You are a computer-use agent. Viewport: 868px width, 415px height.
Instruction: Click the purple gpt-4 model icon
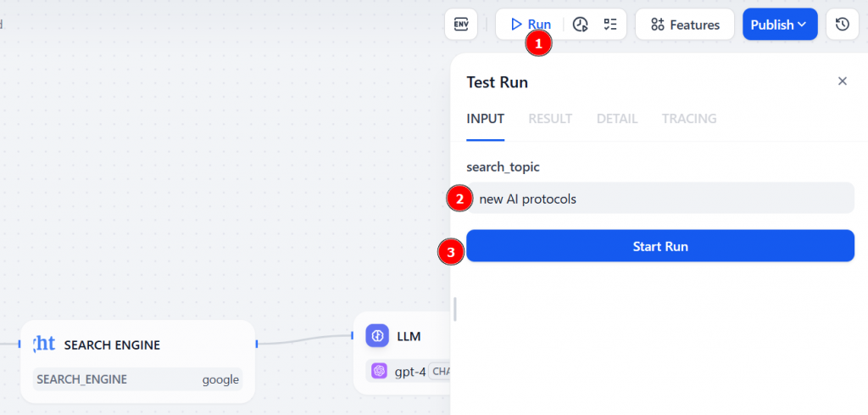[380, 371]
